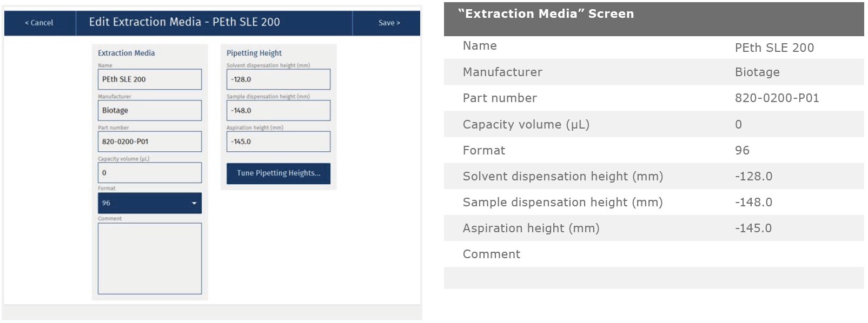Click inside the empty Comment text area

click(149, 258)
